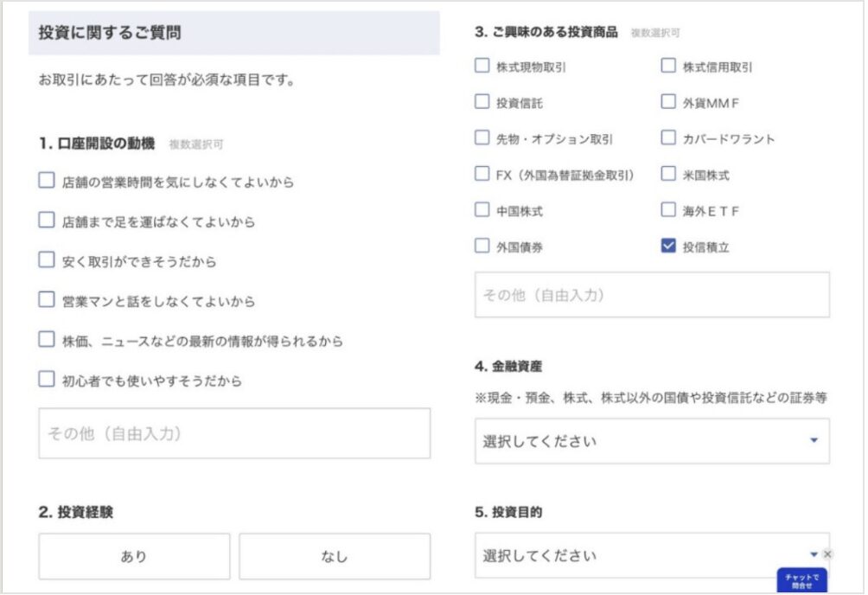Enable the 投資信託 checkbox
Image resolution: width=868 pixels, height=595 pixels.
coord(482,102)
